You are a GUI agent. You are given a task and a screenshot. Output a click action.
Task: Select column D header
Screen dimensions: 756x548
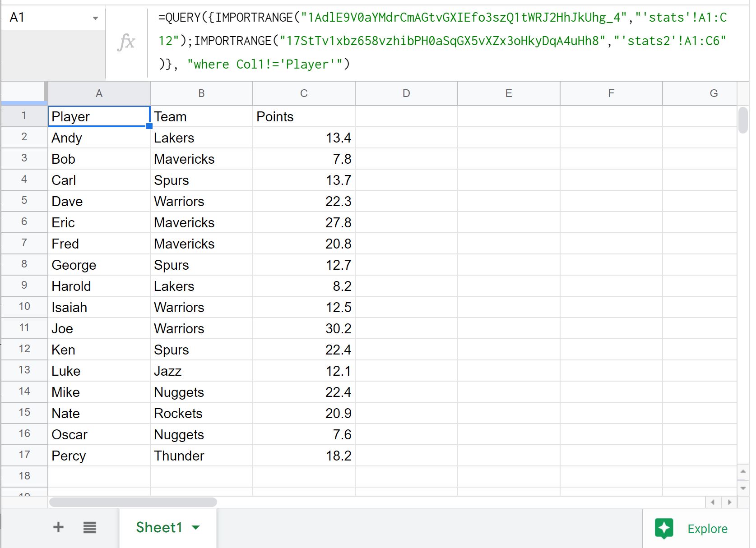coord(406,93)
